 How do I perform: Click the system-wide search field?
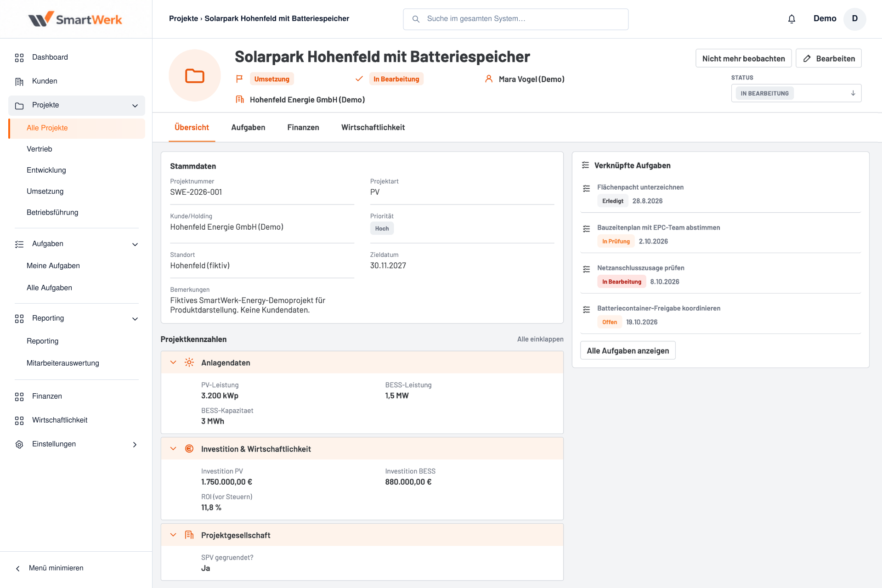pos(515,19)
